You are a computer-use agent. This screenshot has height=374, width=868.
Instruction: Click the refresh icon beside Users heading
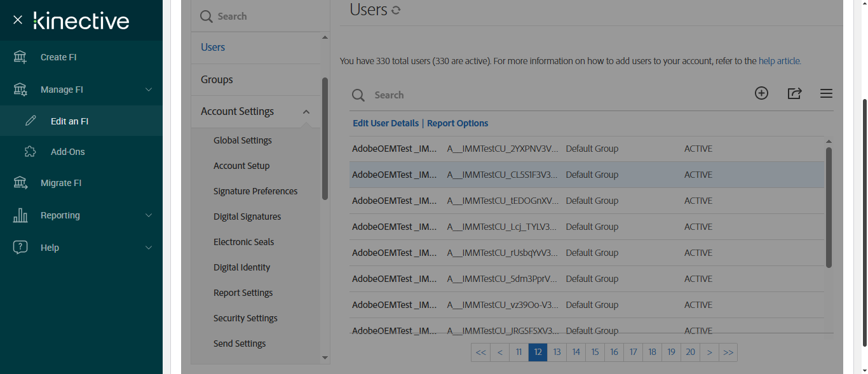pos(396,10)
